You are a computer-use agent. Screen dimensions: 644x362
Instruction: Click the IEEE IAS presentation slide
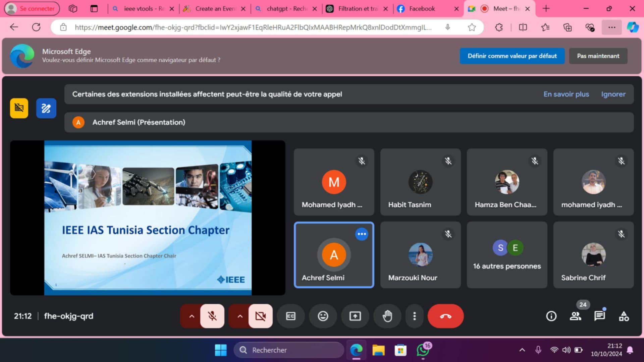(148, 218)
